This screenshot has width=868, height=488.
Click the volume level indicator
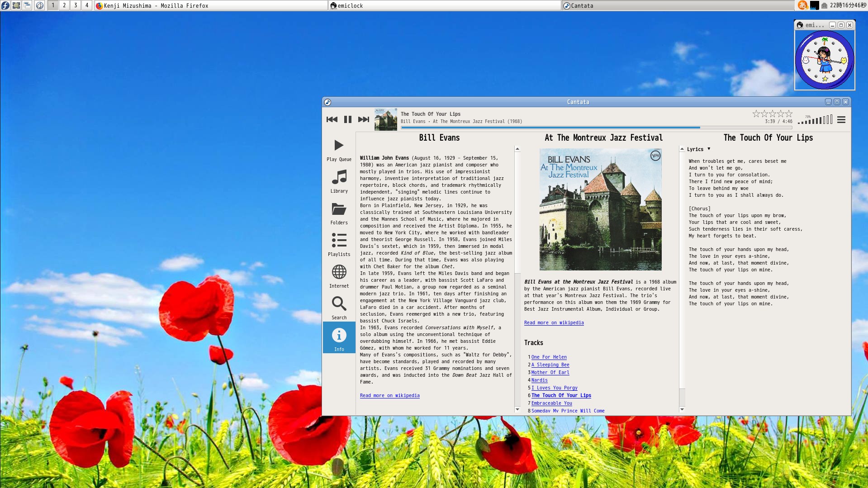pyautogui.click(x=815, y=120)
